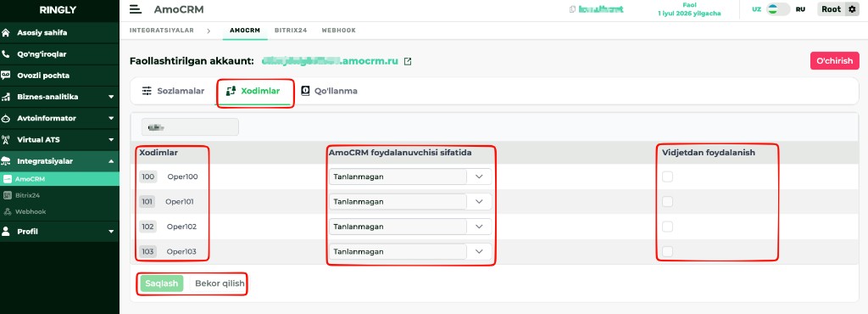868x314 pixels.
Task: Click the sliders icon of Sozlamalar tab
Action: 147,91
